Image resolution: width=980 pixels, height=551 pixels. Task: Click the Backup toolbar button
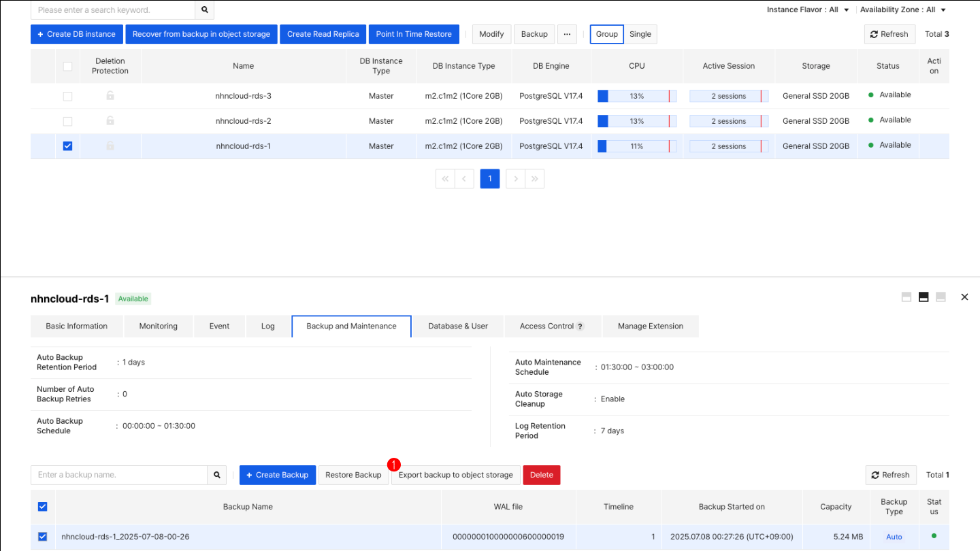[x=535, y=34]
